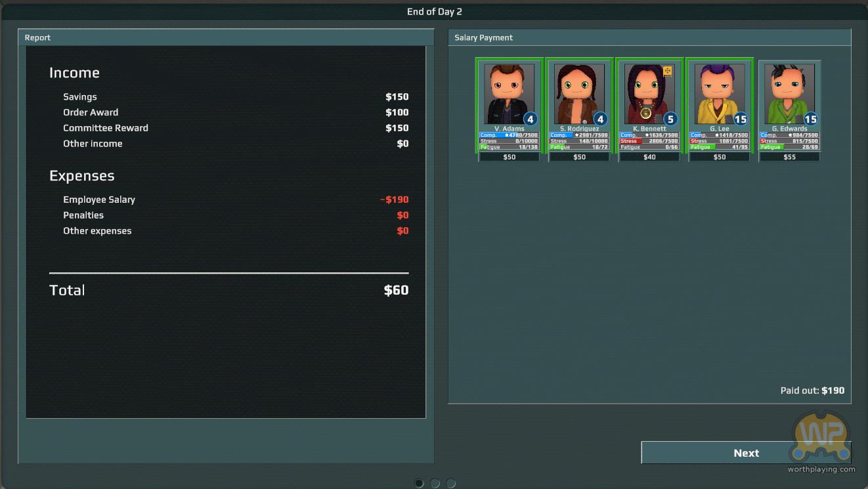Image resolution: width=868 pixels, height=489 pixels.
Task: Select S. Rodriguez employee portrait
Action: pyautogui.click(x=578, y=93)
